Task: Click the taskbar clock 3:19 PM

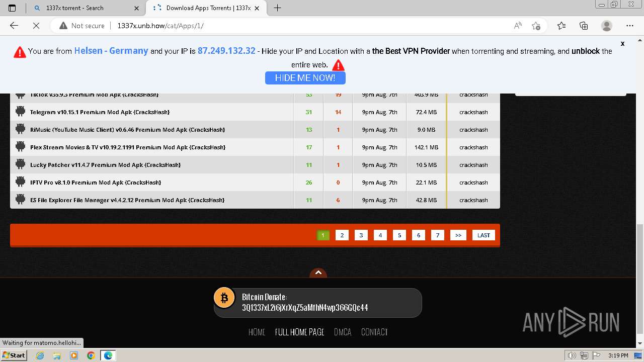Action: pos(618,355)
